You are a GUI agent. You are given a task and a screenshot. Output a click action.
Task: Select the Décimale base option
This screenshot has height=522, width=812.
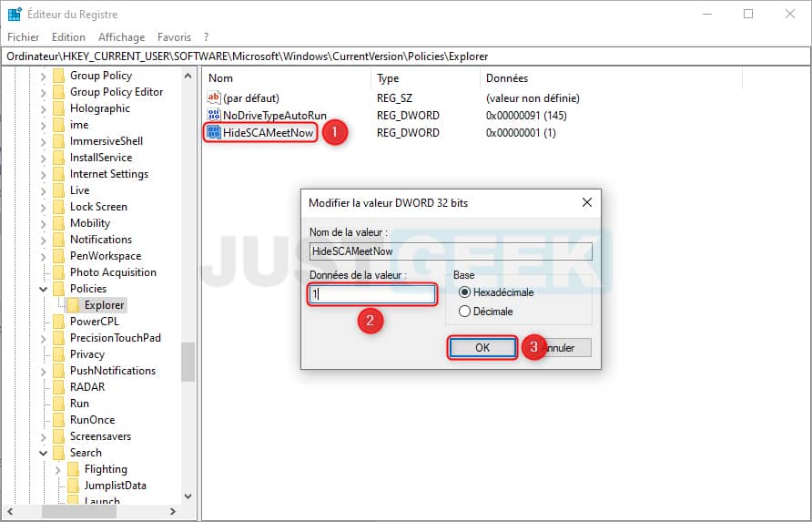[486, 312]
